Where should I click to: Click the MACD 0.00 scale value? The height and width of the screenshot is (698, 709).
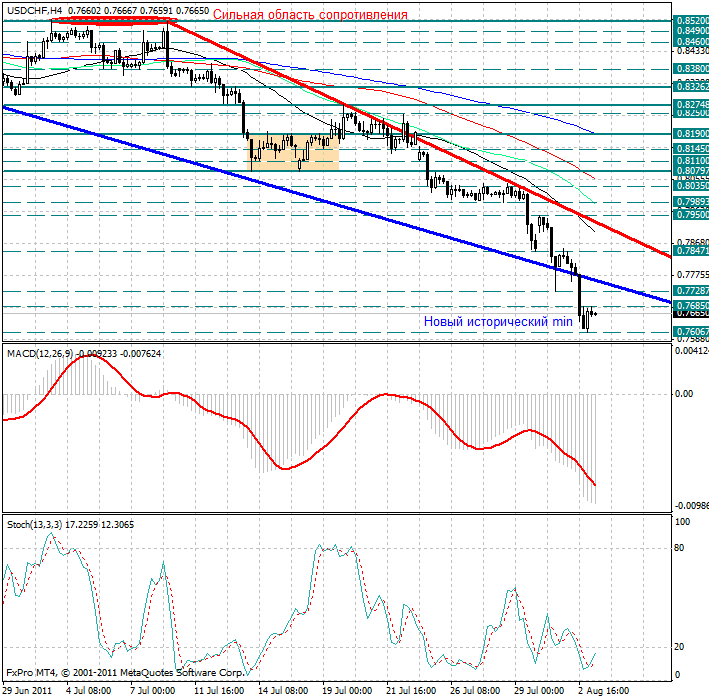[x=684, y=394]
